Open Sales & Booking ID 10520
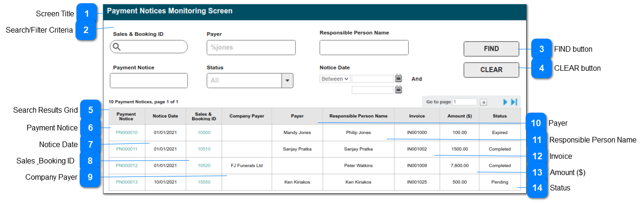 point(204,165)
